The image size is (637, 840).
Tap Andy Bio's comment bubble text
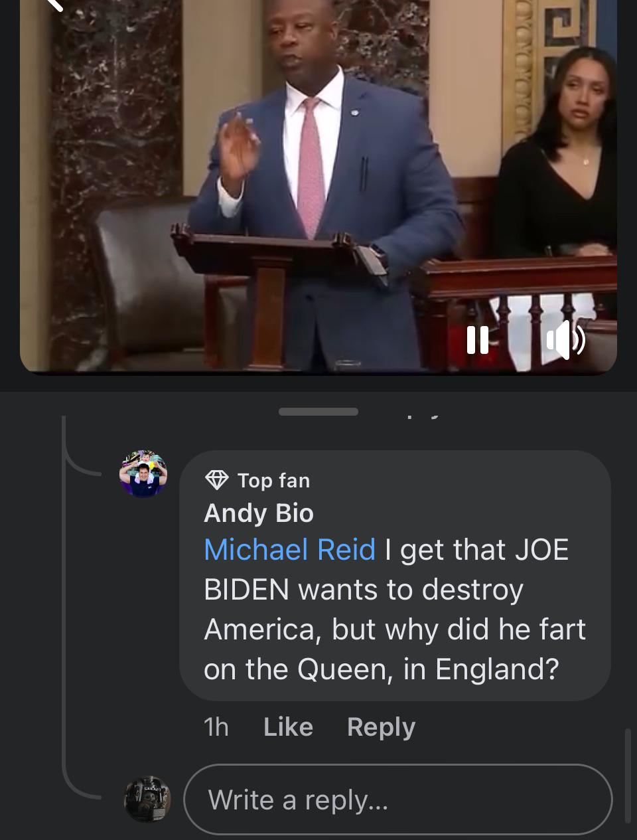pyautogui.click(x=395, y=610)
